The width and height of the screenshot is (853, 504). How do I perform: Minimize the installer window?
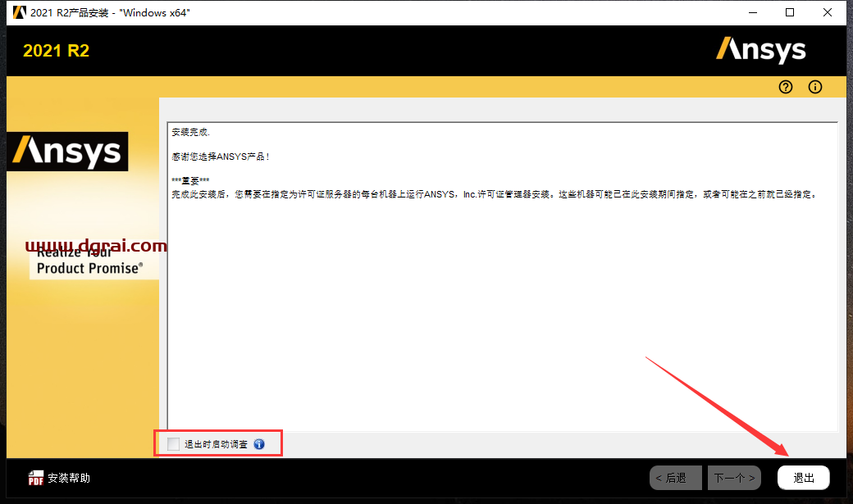(x=753, y=12)
